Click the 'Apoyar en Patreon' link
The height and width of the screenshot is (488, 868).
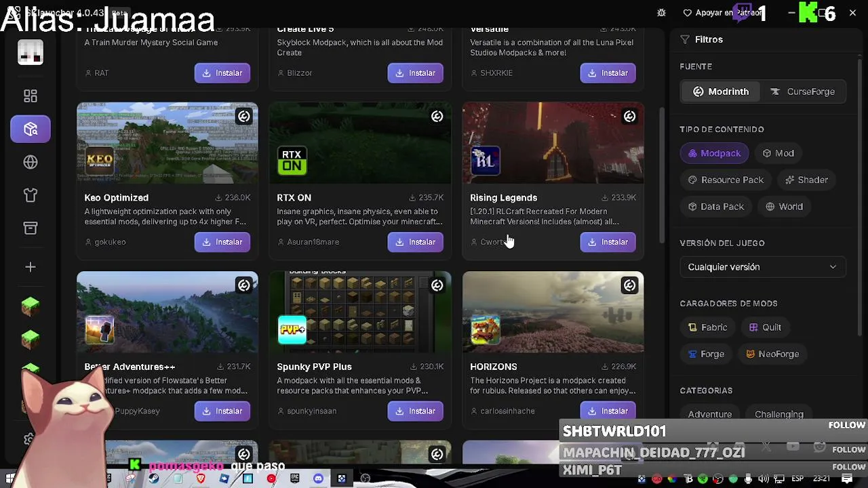pyautogui.click(x=722, y=12)
